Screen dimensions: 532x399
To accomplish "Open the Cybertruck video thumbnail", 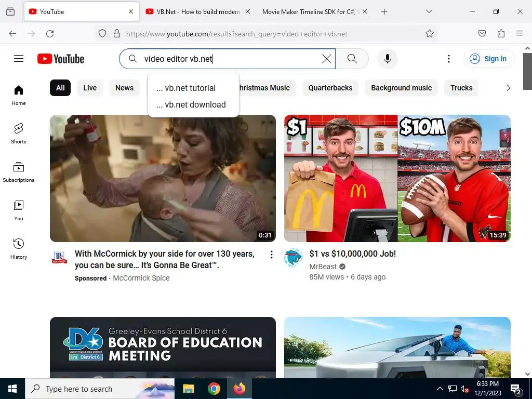I will (x=397, y=348).
